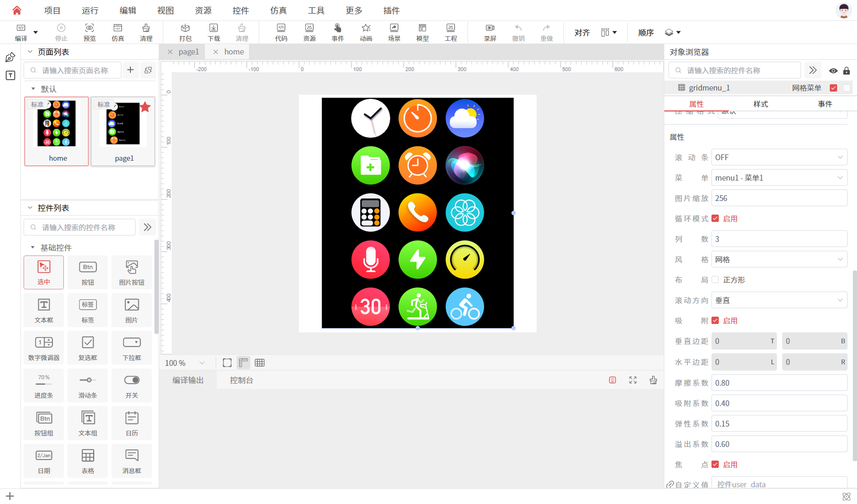Screen dimensions: 857x504
Task: Check the 正方形 layout checkbox
Action: click(x=715, y=280)
